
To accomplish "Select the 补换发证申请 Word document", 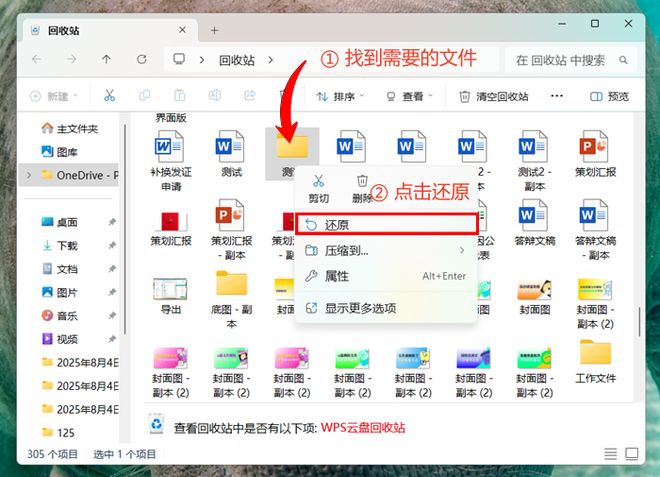I will (170, 160).
